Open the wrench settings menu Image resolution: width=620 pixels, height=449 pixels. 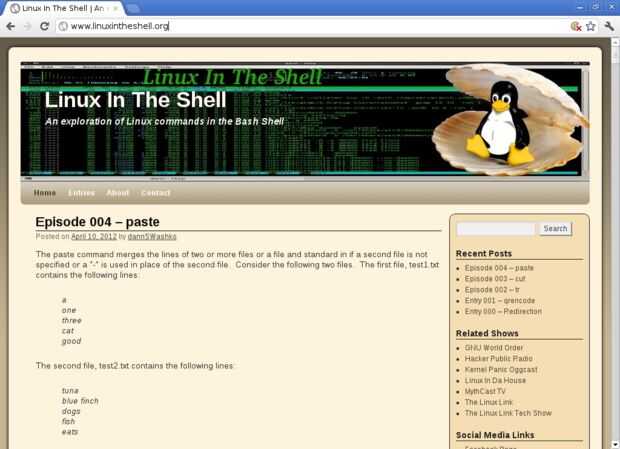coord(609,26)
